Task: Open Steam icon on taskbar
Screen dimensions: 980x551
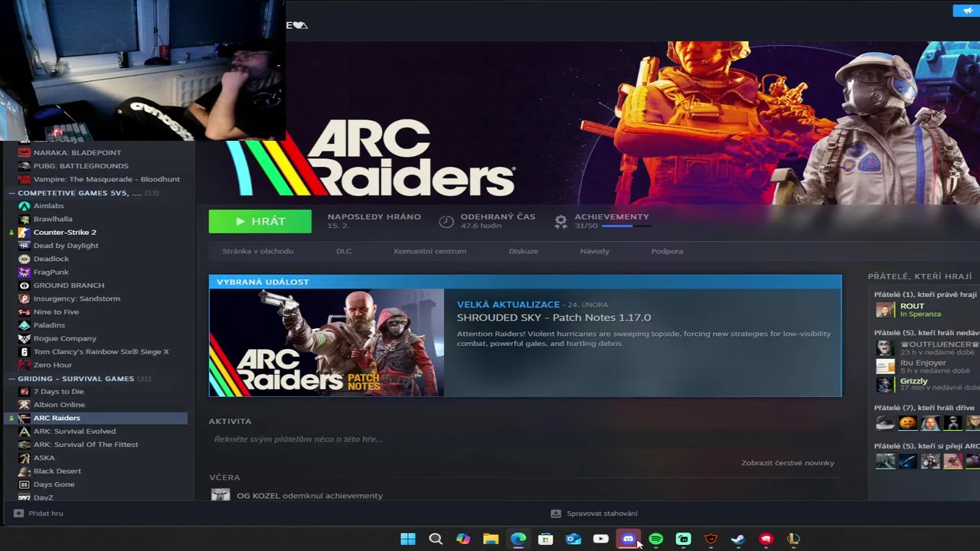Action: tap(738, 539)
